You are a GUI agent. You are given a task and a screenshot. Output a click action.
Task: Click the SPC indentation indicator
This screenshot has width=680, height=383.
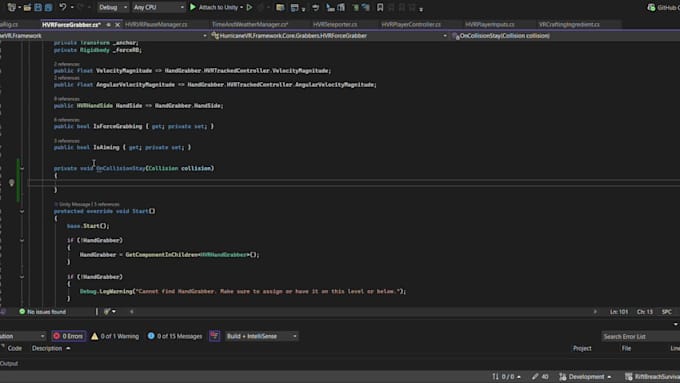click(x=667, y=312)
